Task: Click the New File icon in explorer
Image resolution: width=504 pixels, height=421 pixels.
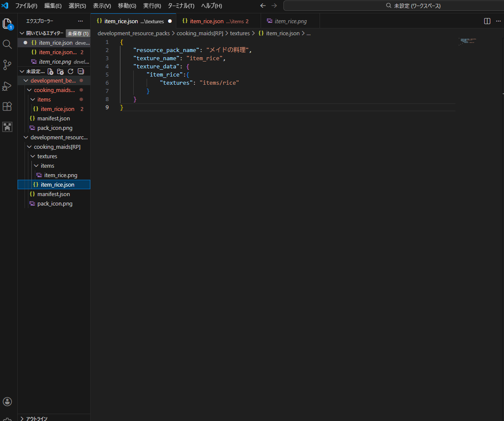Action: tap(51, 71)
